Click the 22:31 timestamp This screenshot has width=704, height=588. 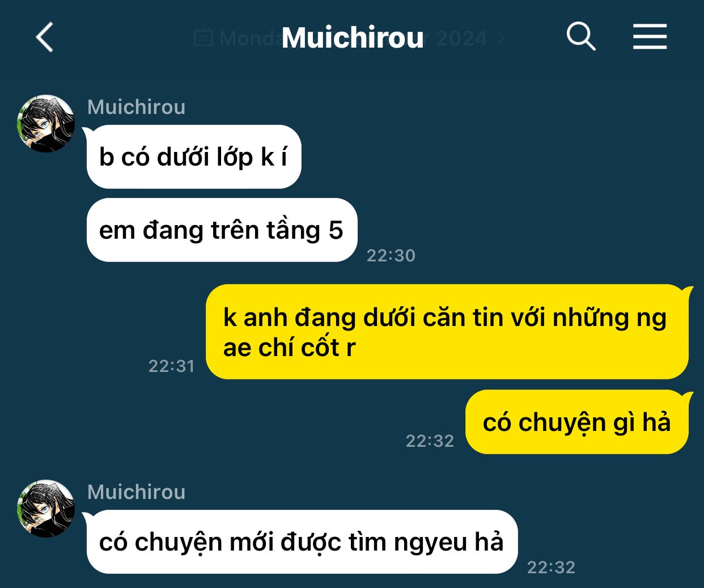(x=172, y=366)
